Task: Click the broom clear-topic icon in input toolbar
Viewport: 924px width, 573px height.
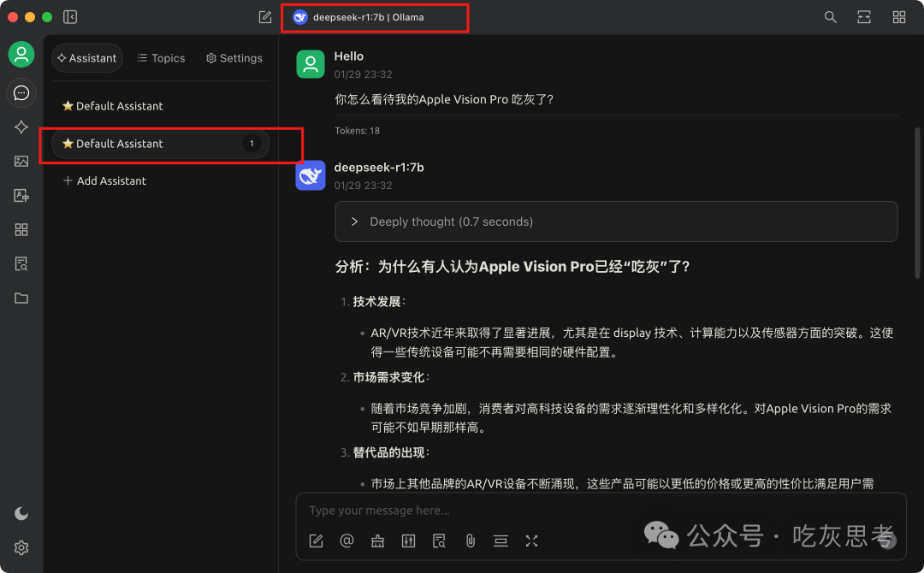Action: point(378,541)
